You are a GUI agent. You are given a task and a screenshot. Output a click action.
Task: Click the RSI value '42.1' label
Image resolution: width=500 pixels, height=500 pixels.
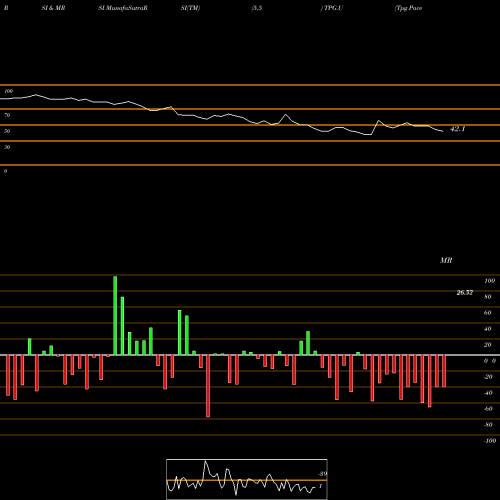coord(458,129)
